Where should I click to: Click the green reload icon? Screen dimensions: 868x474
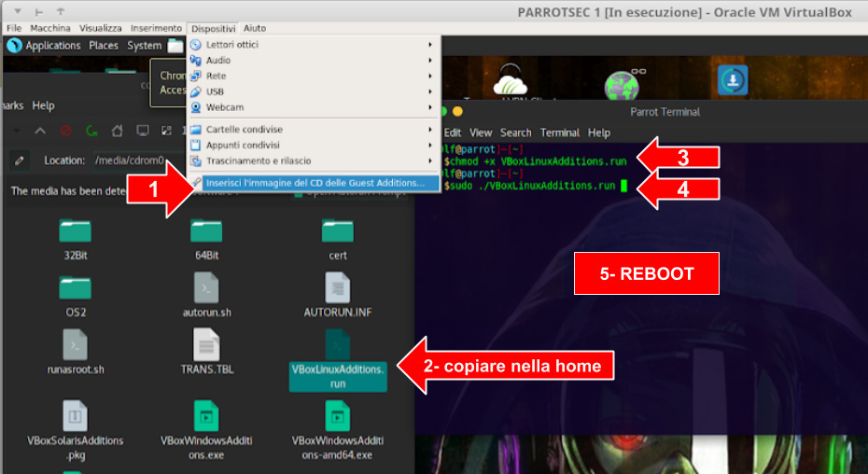click(x=91, y=131)
